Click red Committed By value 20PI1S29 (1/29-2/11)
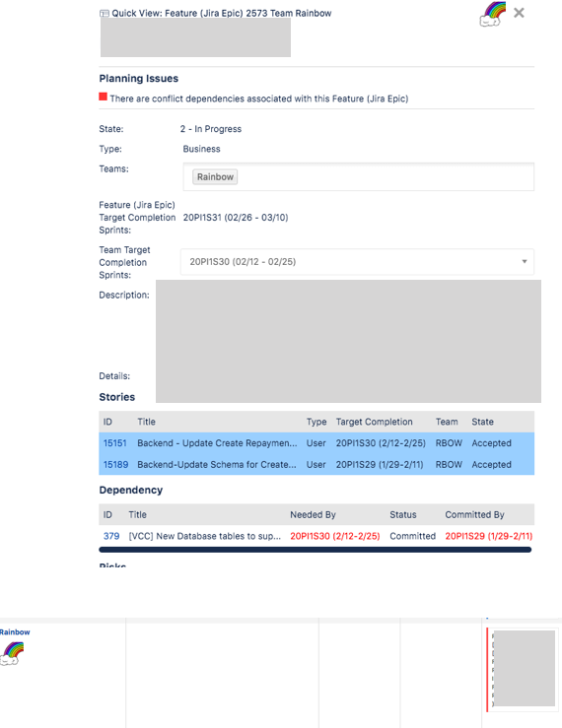This screenshot has width=562, height=728. (489, 536)
